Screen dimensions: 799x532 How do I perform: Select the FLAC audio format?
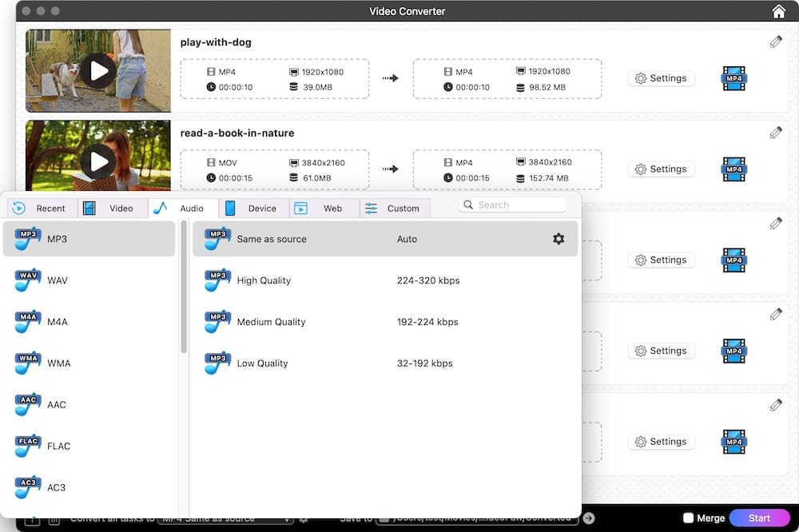click(x=58, y=446)
